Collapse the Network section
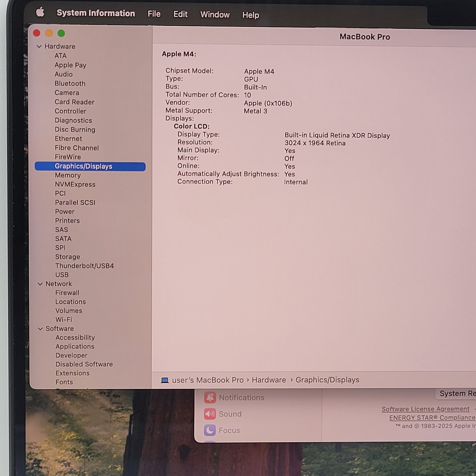 coord(40,284)
